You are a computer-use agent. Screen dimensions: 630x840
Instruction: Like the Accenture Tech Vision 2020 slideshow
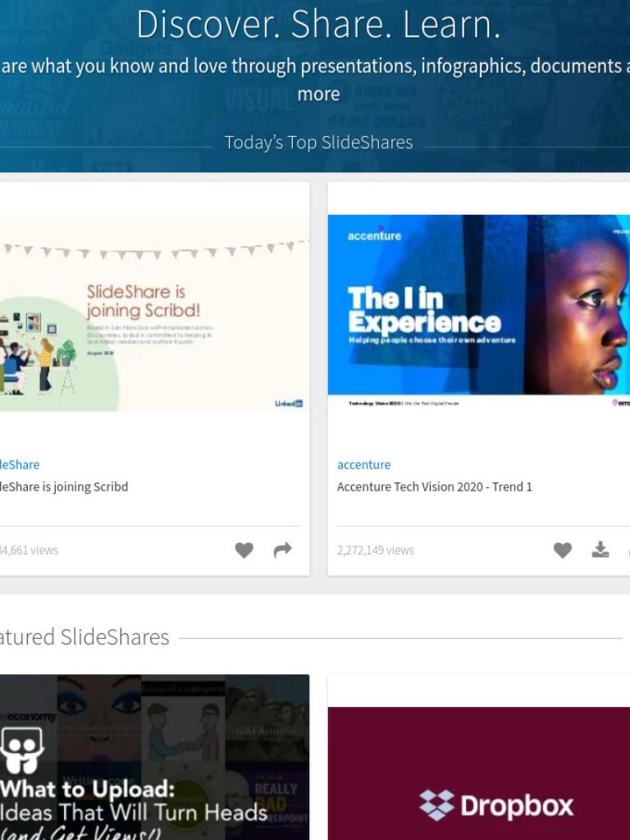(x=563, y=550)
